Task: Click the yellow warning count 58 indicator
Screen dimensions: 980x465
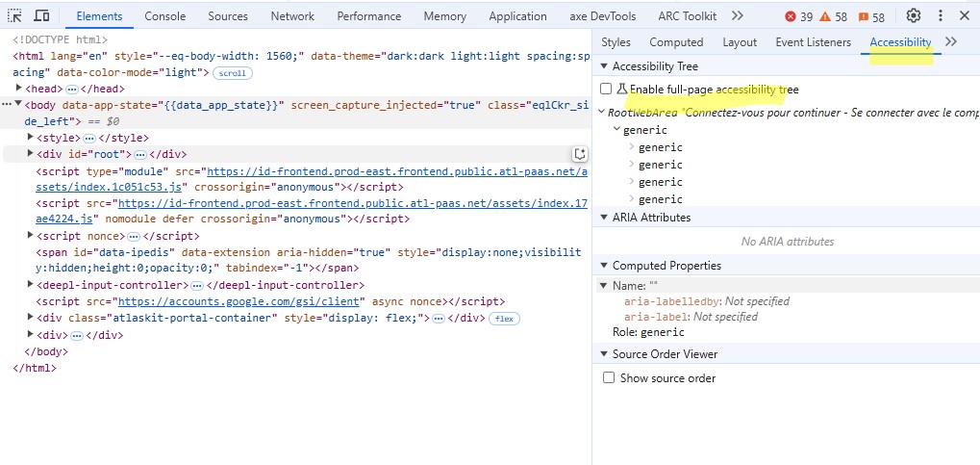Action: tap(833, 16)
